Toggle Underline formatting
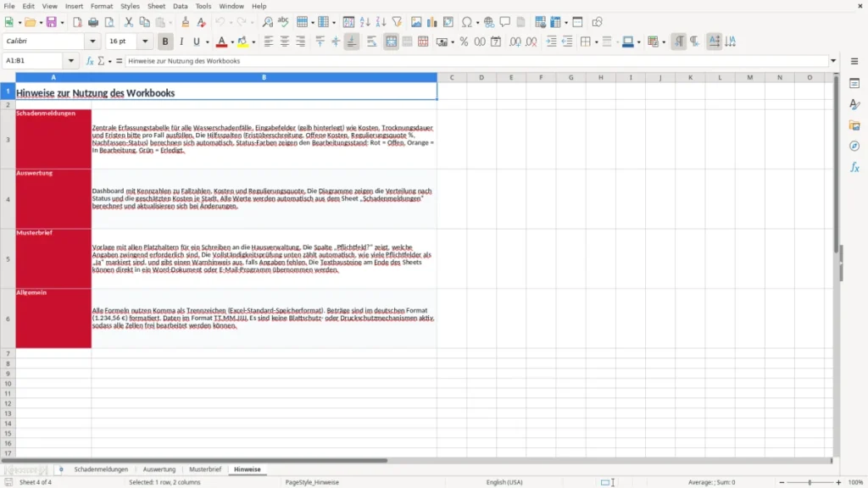The height and width of the screenshot is (488, 868). (x=196, y=42)
